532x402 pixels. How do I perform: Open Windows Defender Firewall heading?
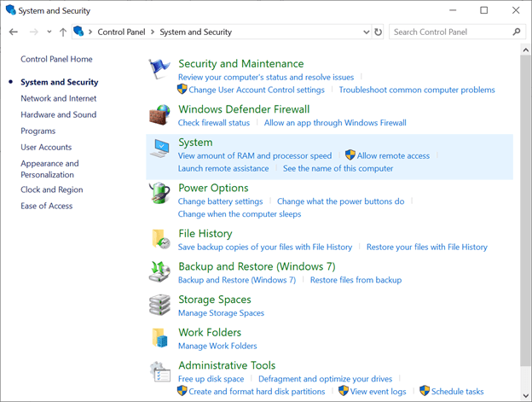[x=244, y=109]
